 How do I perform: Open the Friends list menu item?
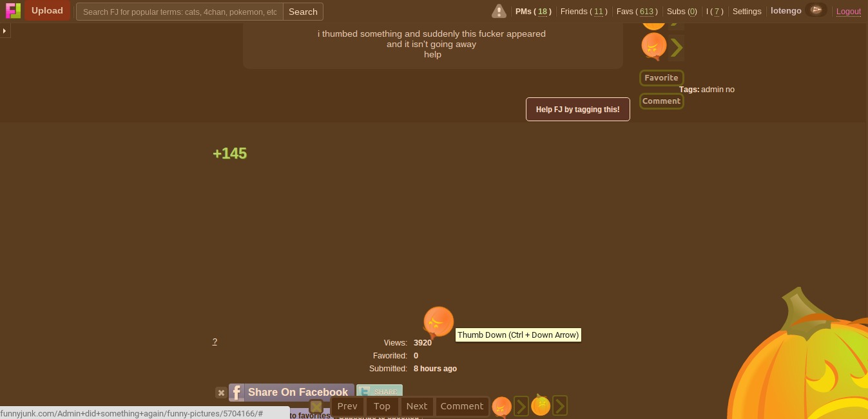click(x=583, y=12)
